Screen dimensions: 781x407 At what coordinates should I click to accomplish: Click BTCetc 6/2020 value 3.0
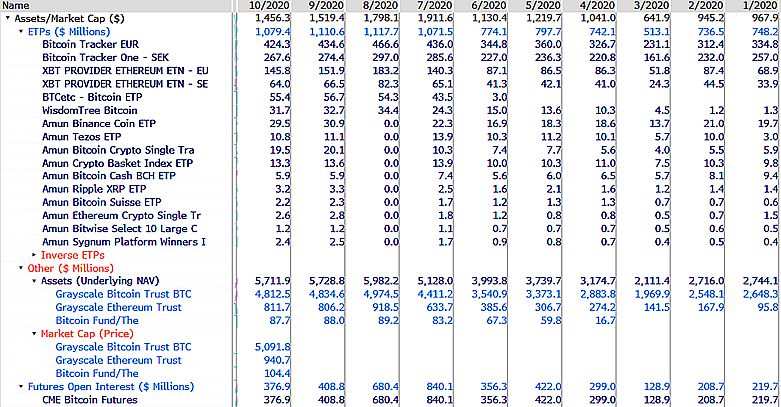pos(499,97)
